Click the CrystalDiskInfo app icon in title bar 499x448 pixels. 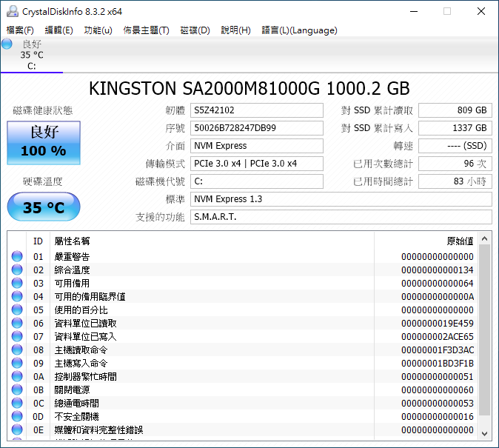13,11
